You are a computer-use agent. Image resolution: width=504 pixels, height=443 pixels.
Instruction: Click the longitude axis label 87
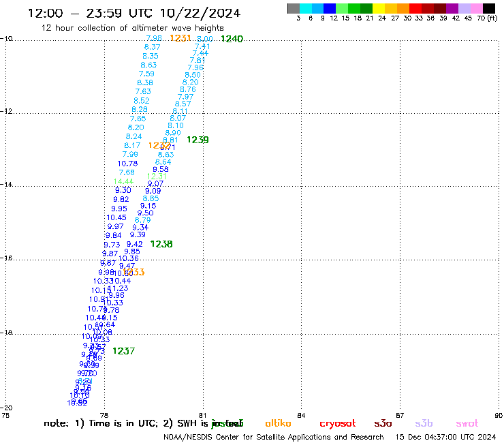click(x=400, y=416)
